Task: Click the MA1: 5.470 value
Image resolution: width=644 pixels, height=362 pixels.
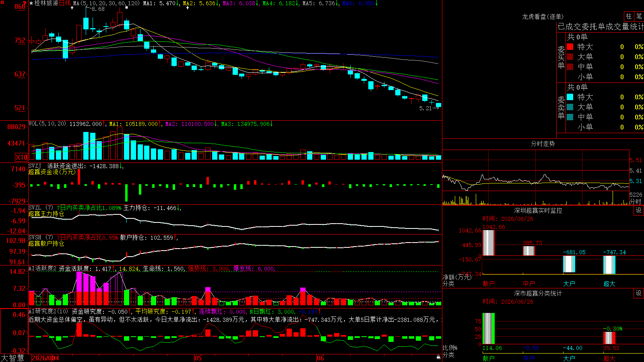Action: (161, 3)
